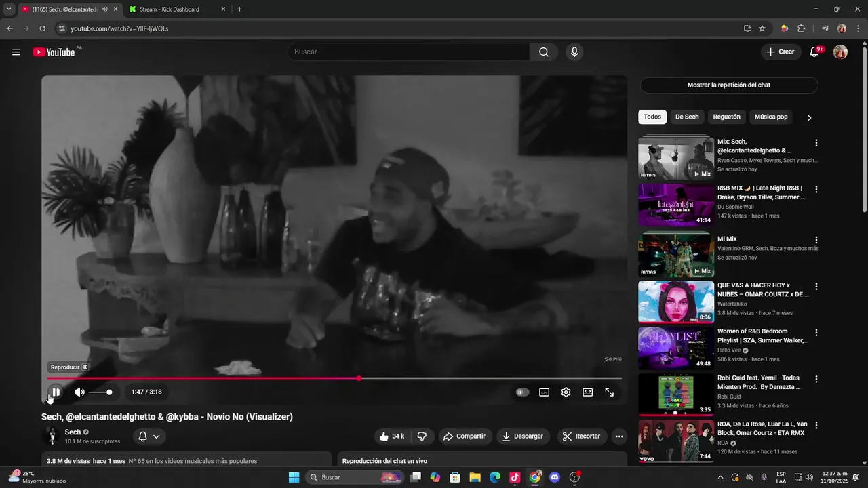
Task: Open Chrome three-dot menu
Action: (x=857, y=28)
